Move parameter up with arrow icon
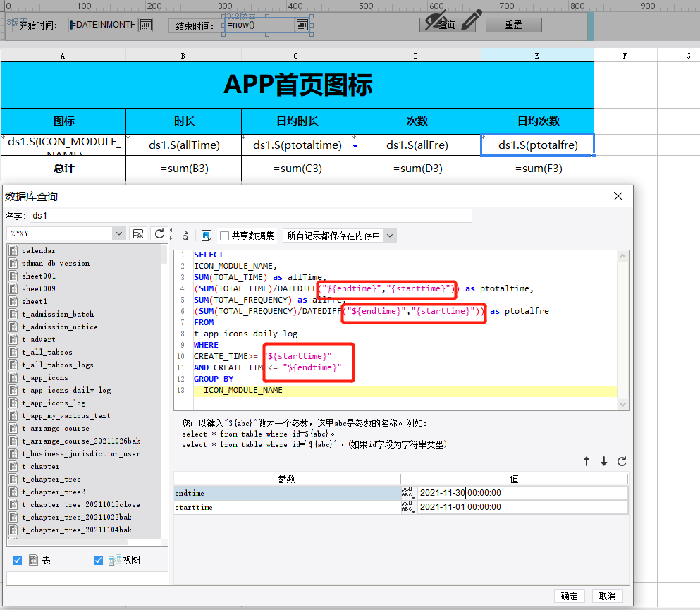The width and height of the screenshot is (700, 610). click(x=587, y=461)
